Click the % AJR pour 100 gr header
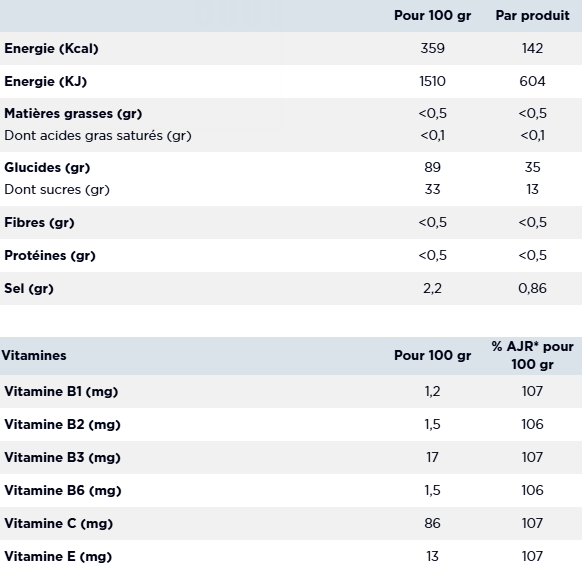 (x=532, y=356)
